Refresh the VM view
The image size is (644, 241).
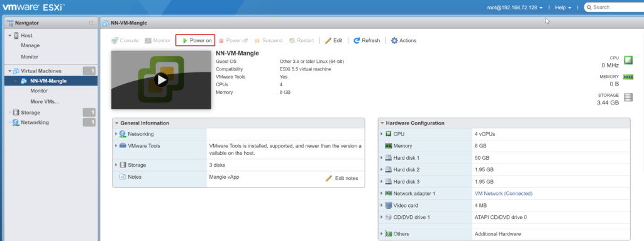pos(367,41)
